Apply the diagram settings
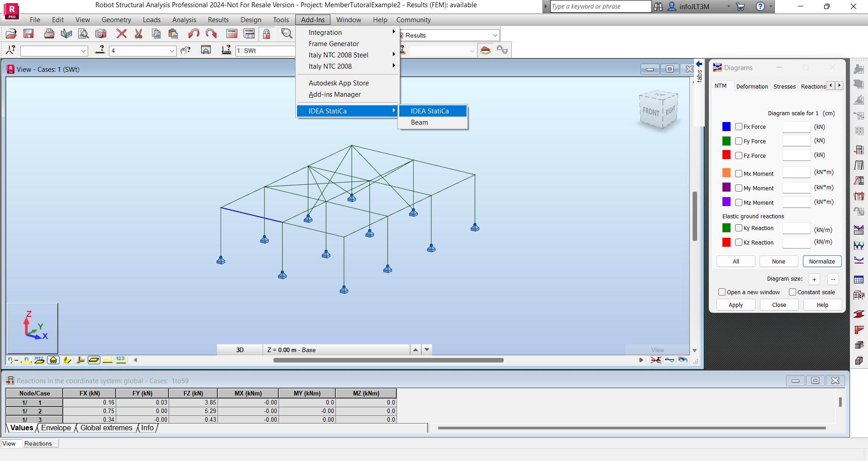868x461 pixels. click(x=736, y=305)
